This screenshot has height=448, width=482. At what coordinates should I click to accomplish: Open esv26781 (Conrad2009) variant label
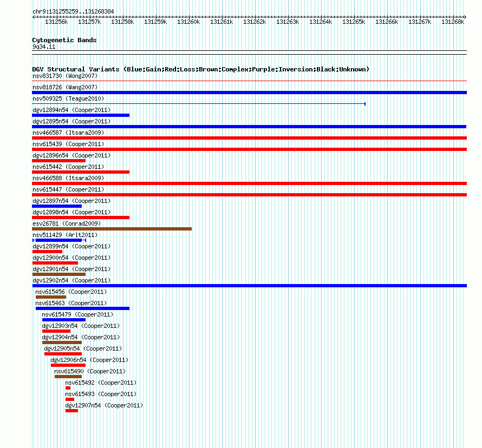coord(67,223)
